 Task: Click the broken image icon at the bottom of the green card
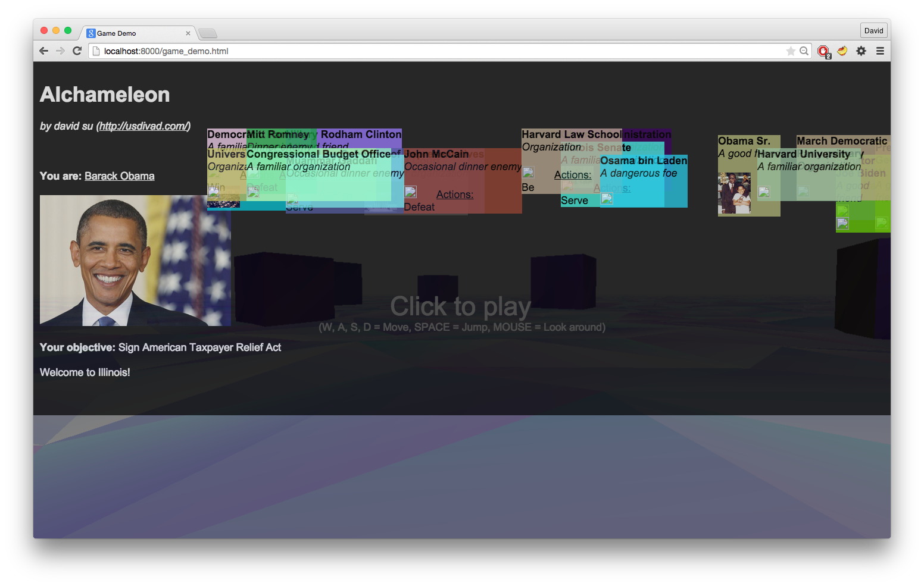click(x=842, y=224)
